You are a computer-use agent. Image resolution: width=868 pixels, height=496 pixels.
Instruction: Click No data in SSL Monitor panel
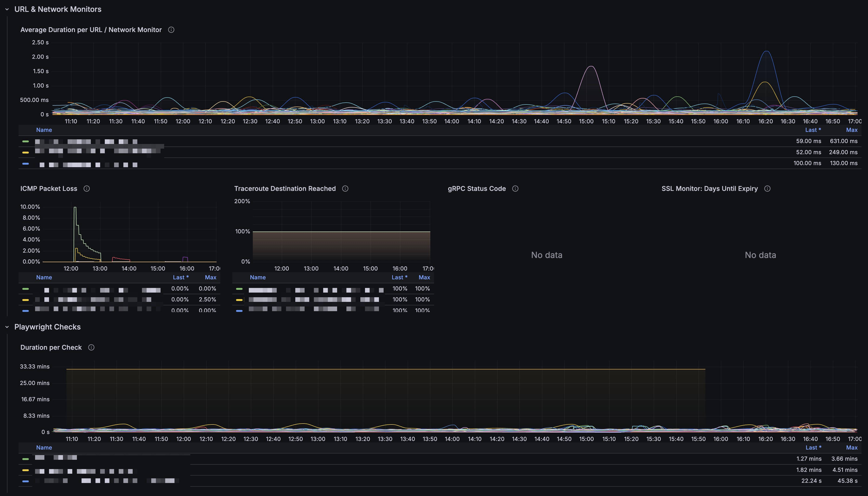760,255
